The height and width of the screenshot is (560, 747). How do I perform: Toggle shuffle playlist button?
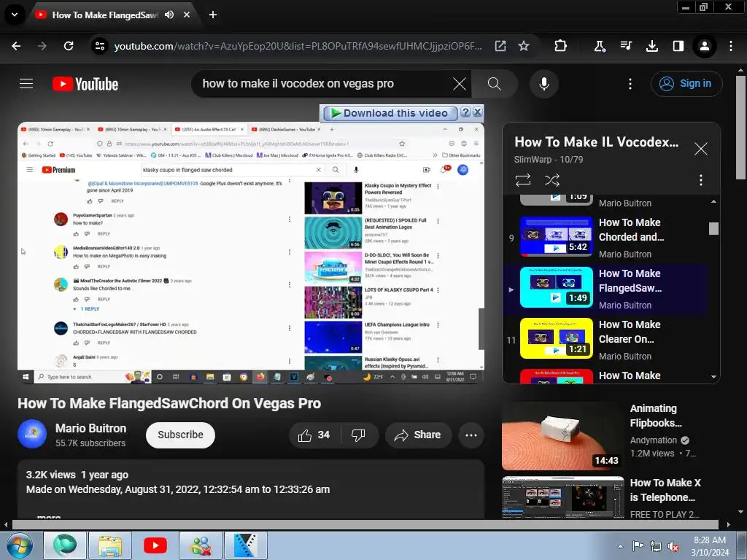(x=551, y=180)
